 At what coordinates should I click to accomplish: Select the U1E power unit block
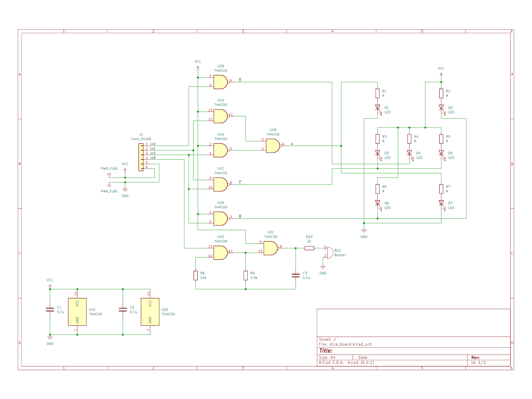77,312
